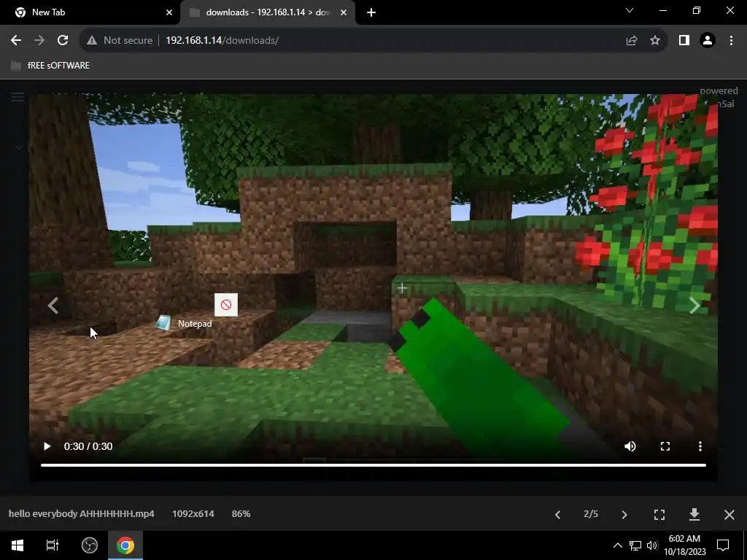Image resolution: width=747 pixels, height=560 pixels.
Task: Toggle preview fullscreen in bottom bar
Action: pyautogui.click(x=659, y=515)
